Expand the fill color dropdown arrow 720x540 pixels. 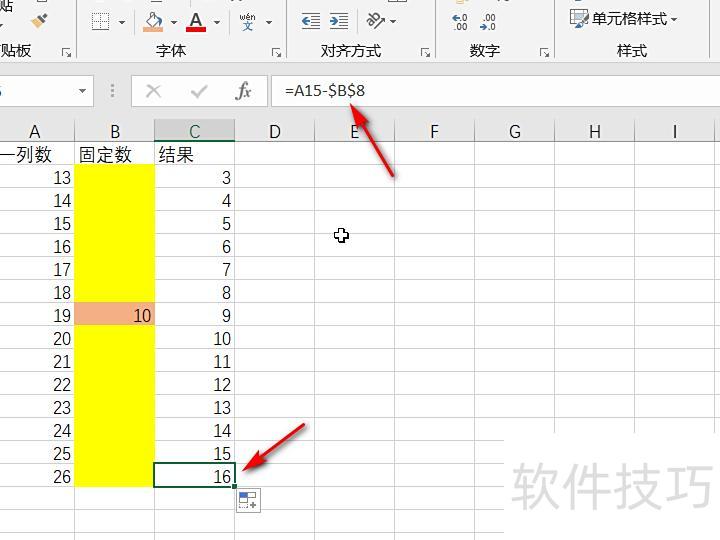point(174,22)
